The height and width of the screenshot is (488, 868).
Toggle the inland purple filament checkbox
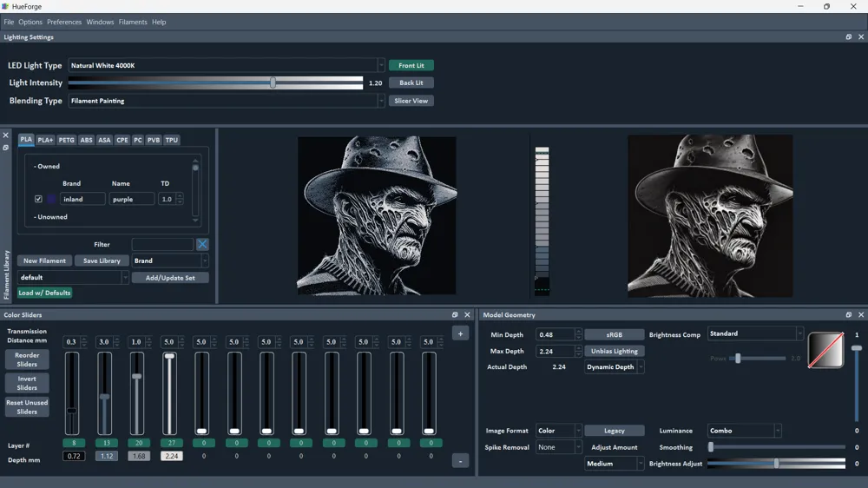click(38, 199)
